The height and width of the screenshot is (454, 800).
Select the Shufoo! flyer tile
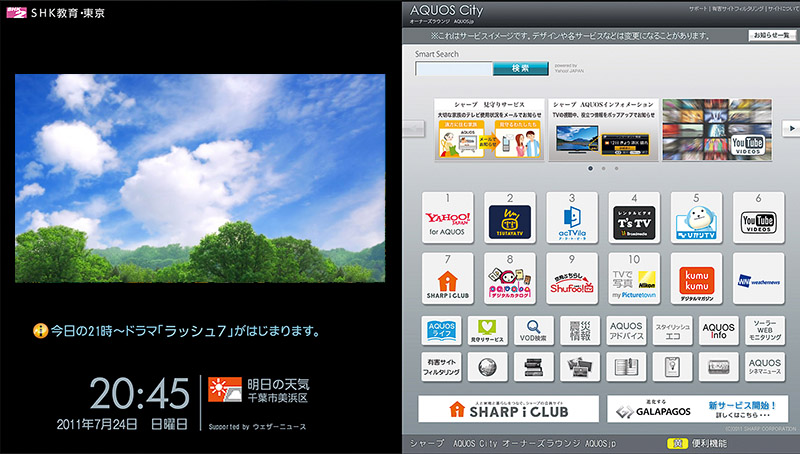(x=572, y=279)
